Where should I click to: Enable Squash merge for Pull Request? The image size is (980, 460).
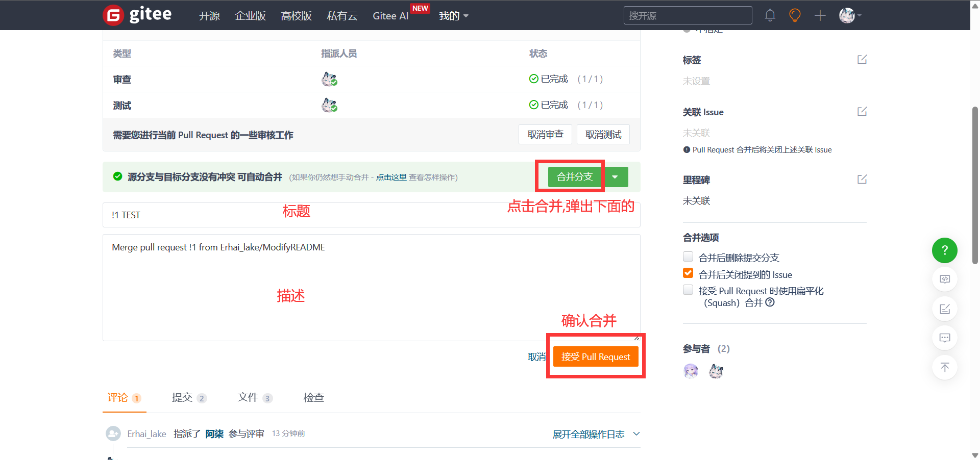[688, 290]
